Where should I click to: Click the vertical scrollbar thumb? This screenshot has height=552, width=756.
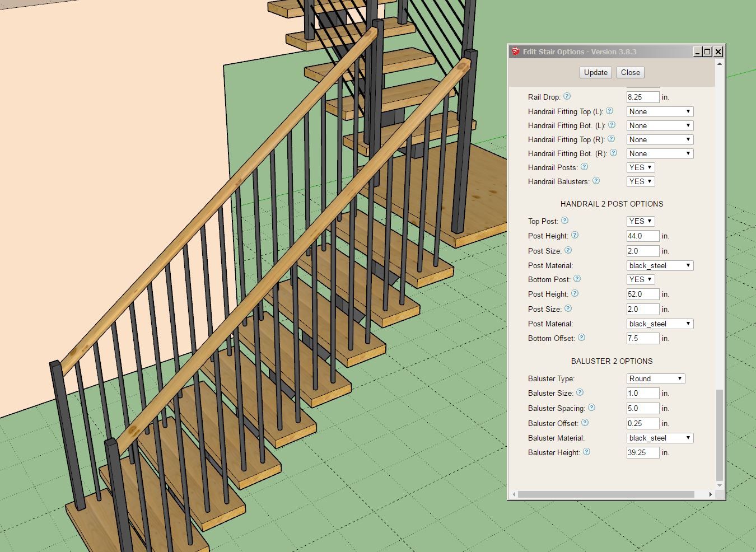tap(720, 435)
